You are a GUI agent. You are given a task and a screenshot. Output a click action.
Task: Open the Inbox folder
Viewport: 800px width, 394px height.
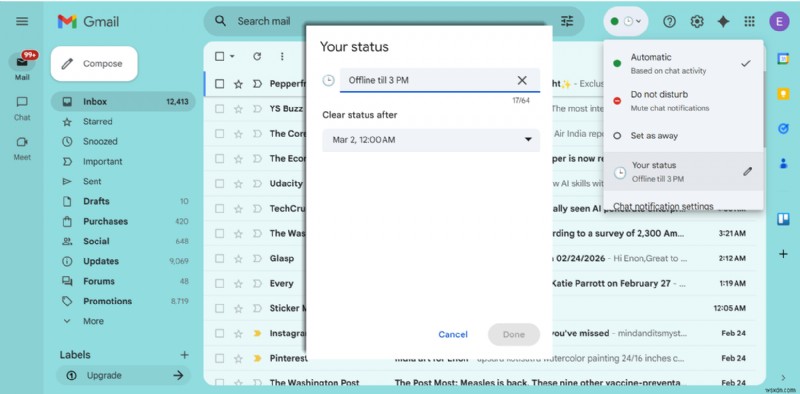(x=123, y=102)
